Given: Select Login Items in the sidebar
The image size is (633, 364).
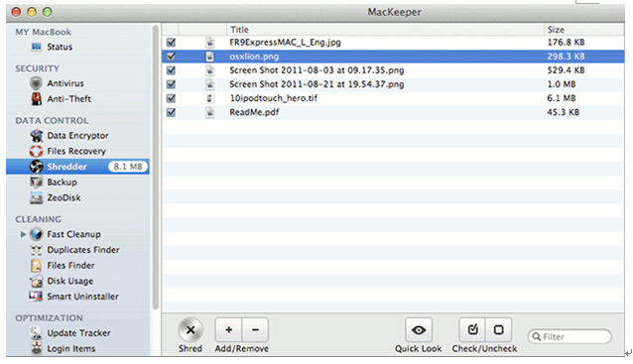Looking at the screenshot, I should pyautogui.click(x=71, y=348).
